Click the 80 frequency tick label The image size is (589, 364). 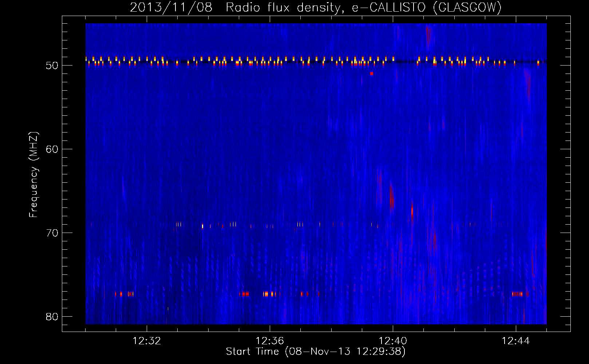point(52,317)
